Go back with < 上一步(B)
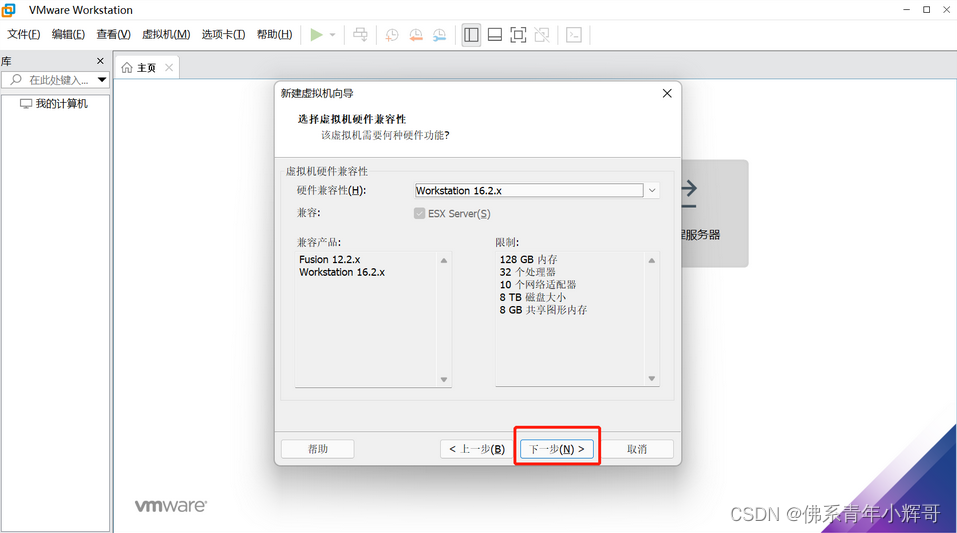Image resolution: width=957 pixels, height=533 pixels. pos(477,449)
